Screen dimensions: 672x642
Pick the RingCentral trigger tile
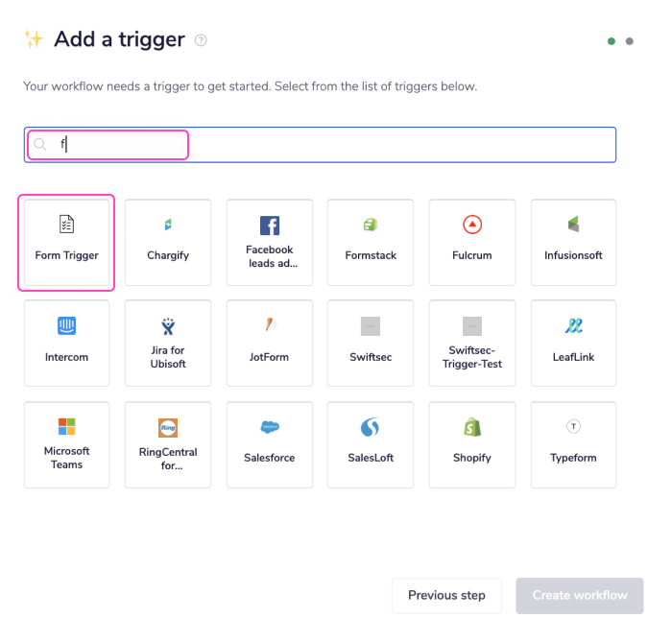coord(168,444)
